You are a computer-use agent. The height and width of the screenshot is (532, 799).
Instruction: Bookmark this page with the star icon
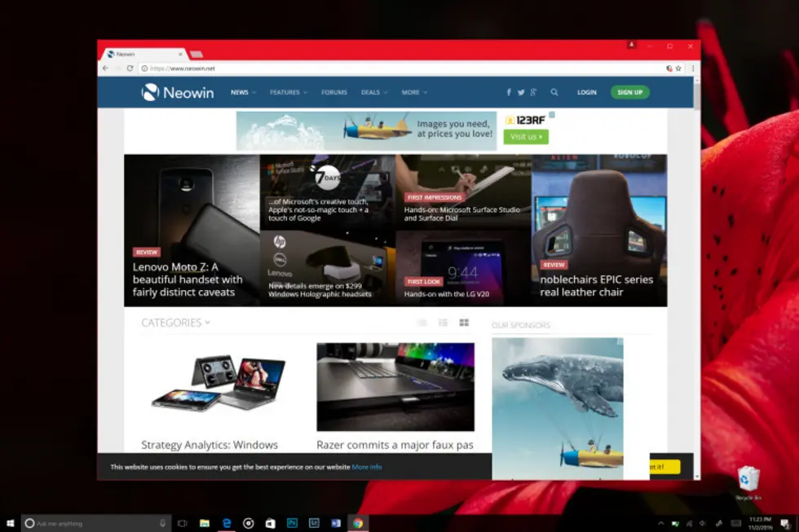click(678, 68)
